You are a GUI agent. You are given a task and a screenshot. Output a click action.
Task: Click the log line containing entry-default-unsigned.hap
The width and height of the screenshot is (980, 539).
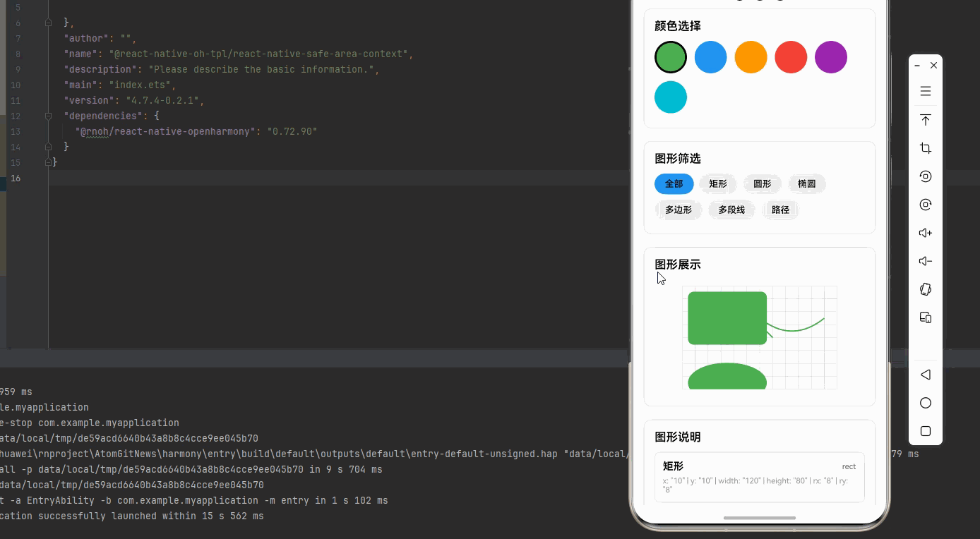point(313,454)
